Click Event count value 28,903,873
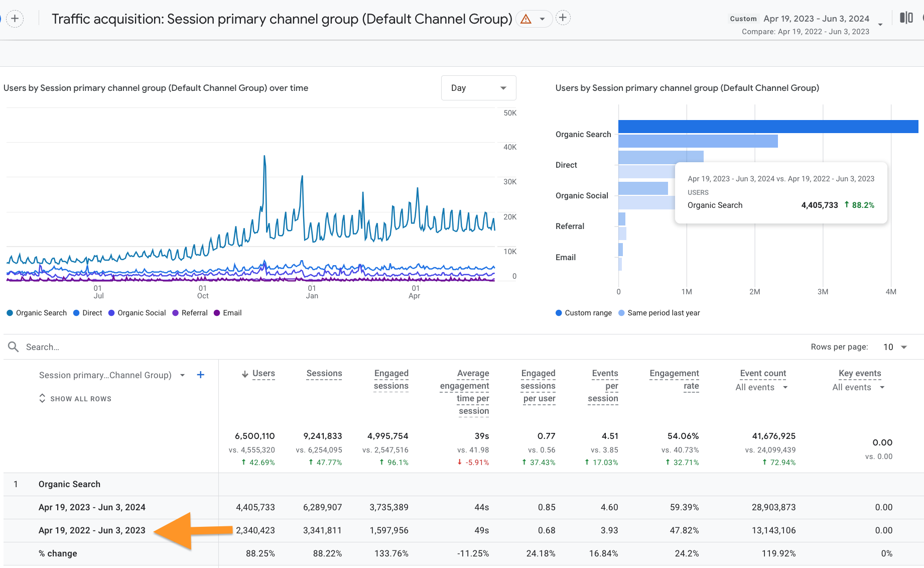Image resolution: width=924 pixels, height=568 pixels. [773, 507]
